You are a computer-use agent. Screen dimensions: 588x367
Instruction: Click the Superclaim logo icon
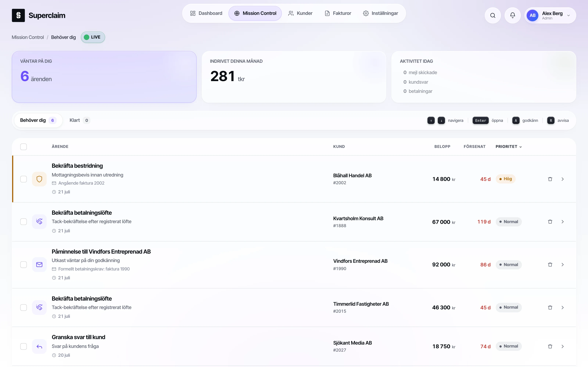pos(18,15)
